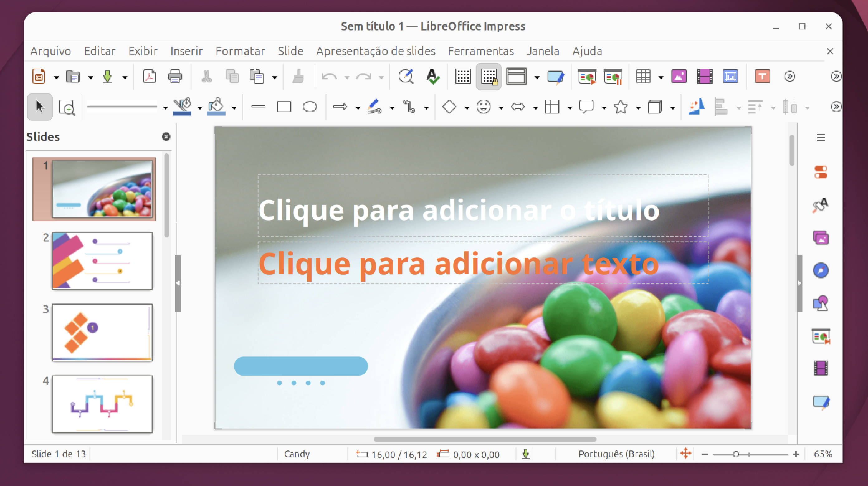Open sidebar Shapes panel icon
Image resolution: width=868 pixels, height=486 pixels.
(x=821, y=303)
